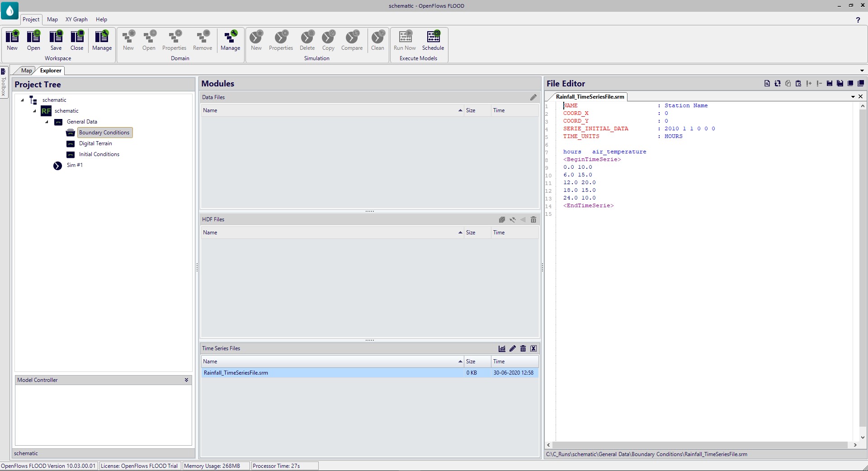Image resolution: width=868 pixels, height=471 pixels.
Task: Switch to the Map view tab
Action: [x=26, y=71]
